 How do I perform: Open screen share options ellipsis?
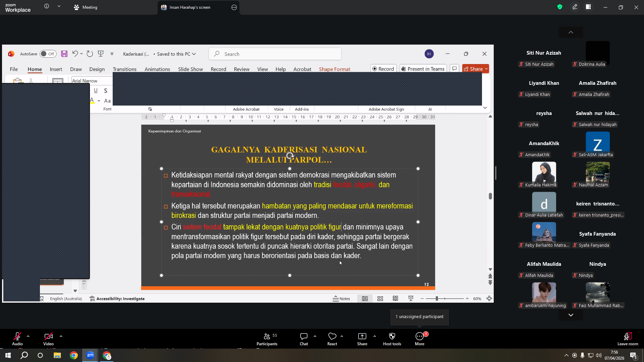click(x=234, y=7)
